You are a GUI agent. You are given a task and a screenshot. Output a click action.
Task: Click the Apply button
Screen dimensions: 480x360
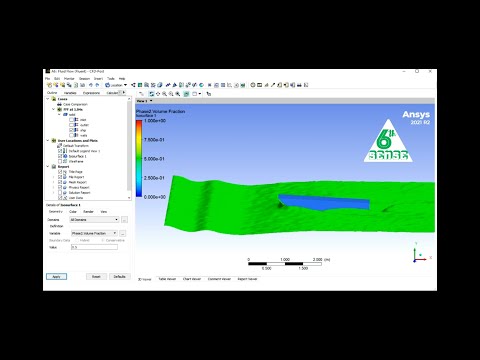(x=56, y=277)
